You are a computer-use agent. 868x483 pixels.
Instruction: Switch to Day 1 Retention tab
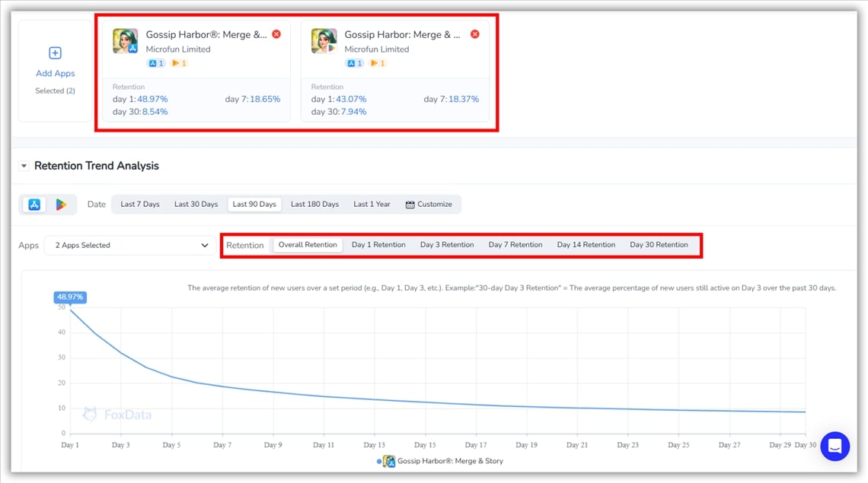[378, 245]
